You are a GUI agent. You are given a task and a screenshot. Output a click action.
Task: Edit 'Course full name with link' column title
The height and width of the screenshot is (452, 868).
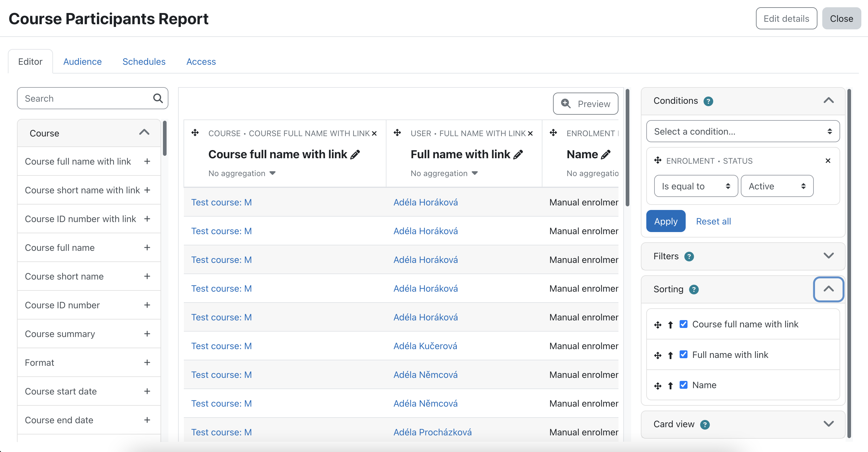coord(355,155)
